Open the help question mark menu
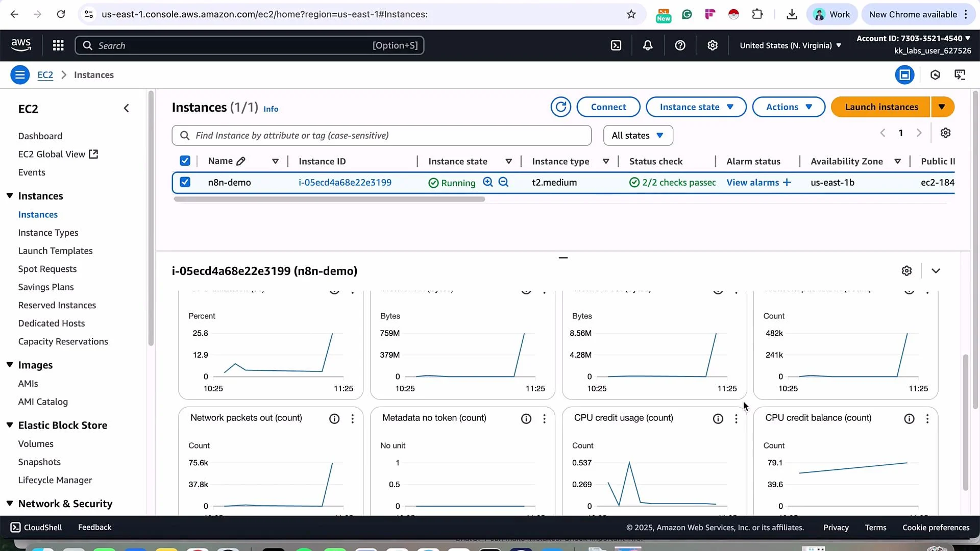Screen dimensions: 980x551 (x=680, y=45)
